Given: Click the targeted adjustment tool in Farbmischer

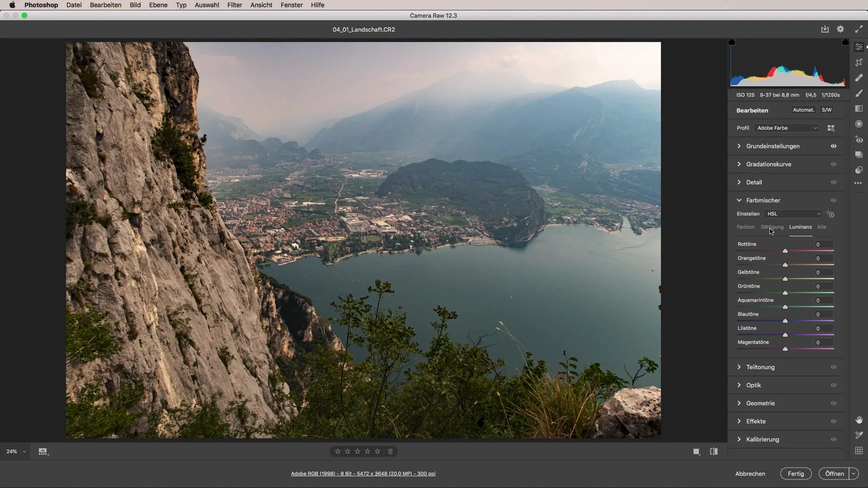Looking at the screenshot, I should tap(830, 214).
